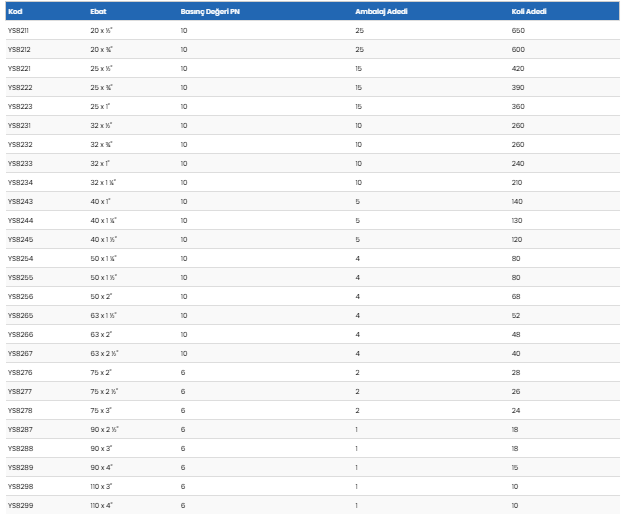Viewport: 621px width, 516px height.
Task: Click the last row code YS8299
Action: click(19, 505)
